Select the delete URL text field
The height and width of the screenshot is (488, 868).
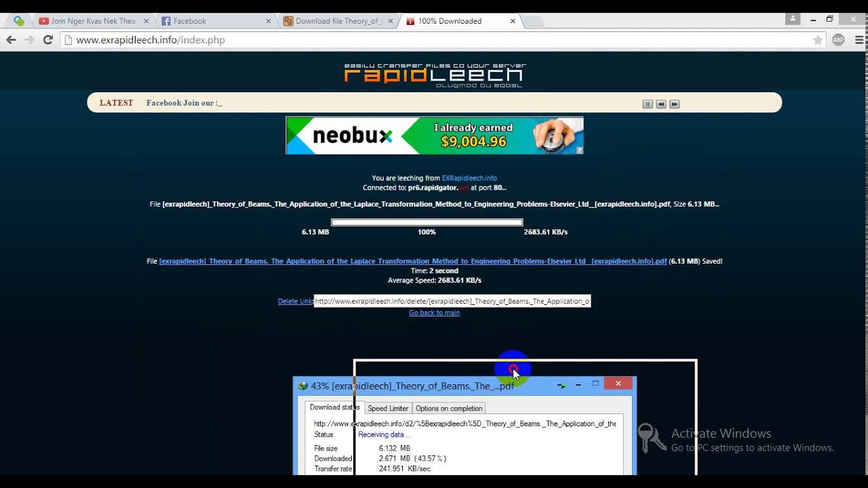[x=452, y=301]
